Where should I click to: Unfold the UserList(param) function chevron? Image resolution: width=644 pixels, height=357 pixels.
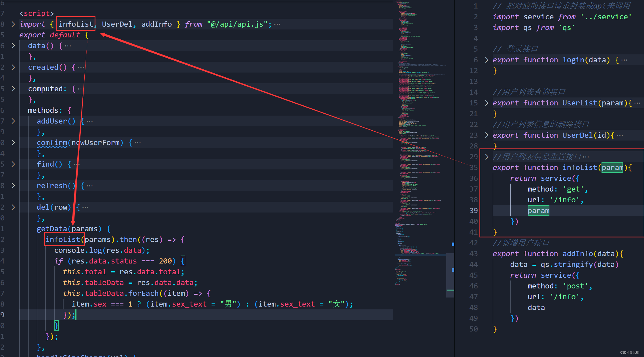pos(487,103)
